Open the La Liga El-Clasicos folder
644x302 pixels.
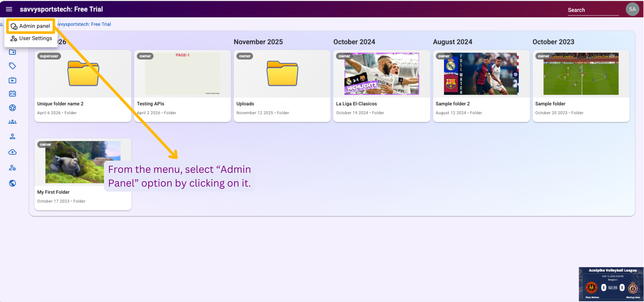click(x=381, y=86)
